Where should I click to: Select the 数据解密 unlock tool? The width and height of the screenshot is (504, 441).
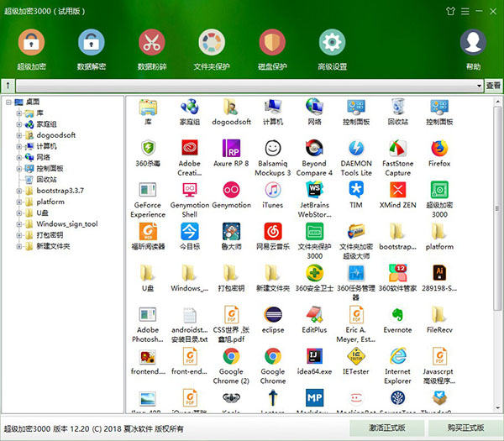(91, 44)
